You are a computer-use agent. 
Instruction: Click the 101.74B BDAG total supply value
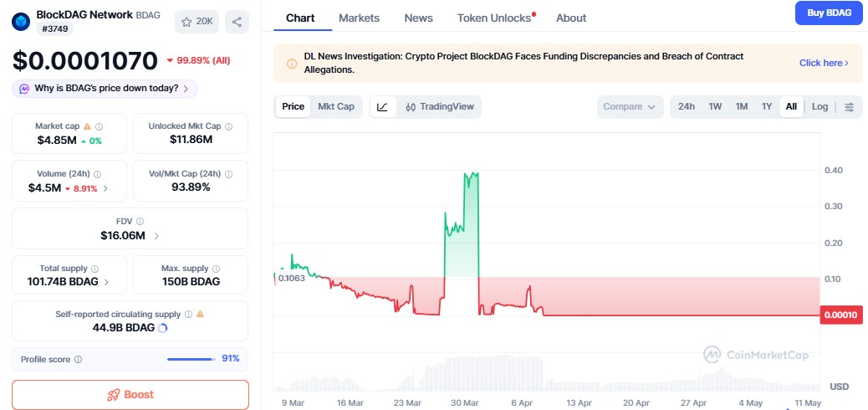(63, 281)
